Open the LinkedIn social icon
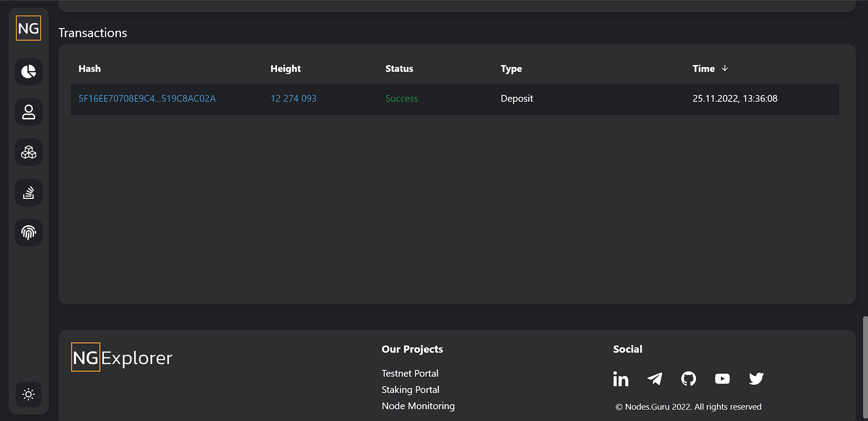The width and height of the screenshot is (868, 421). coord(621,378)
